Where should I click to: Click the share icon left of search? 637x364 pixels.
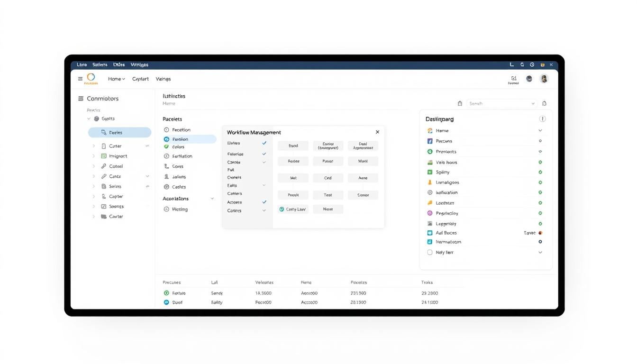[x=460, y=103]
